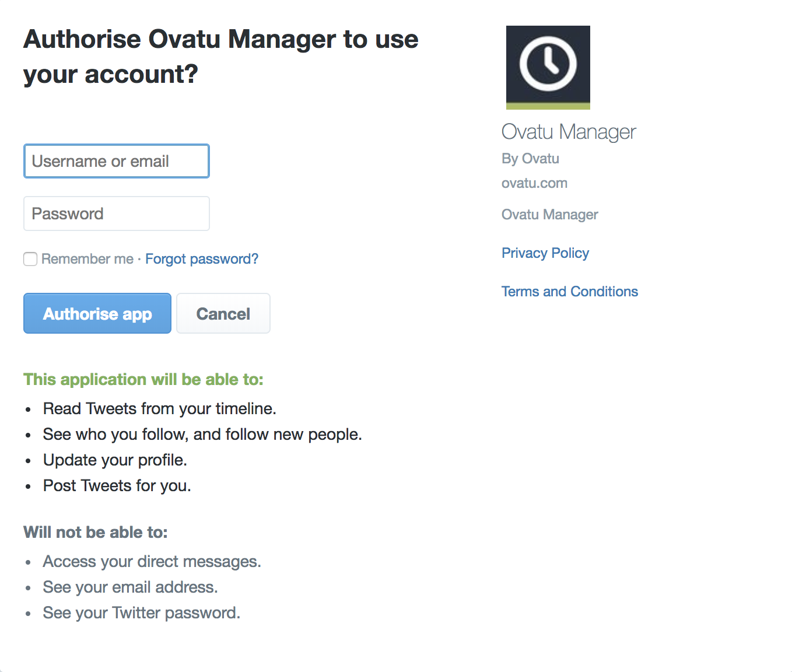Open the Privacy Policy link

coord(545,253)
